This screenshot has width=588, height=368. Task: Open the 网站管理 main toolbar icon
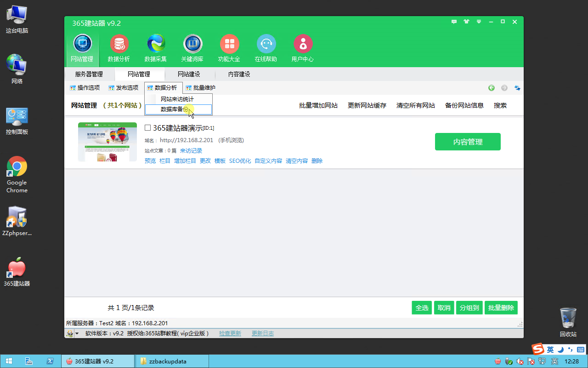tap(82, 49)
